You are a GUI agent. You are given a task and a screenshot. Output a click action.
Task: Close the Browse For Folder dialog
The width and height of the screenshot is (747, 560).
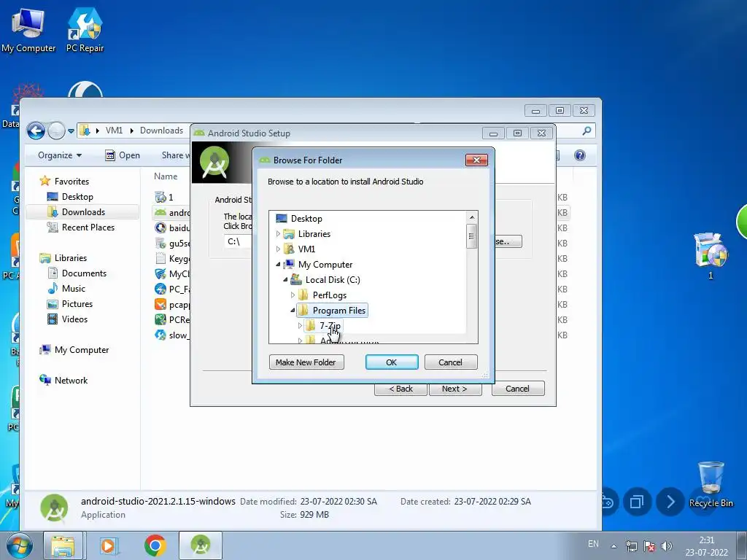point(476,160)
